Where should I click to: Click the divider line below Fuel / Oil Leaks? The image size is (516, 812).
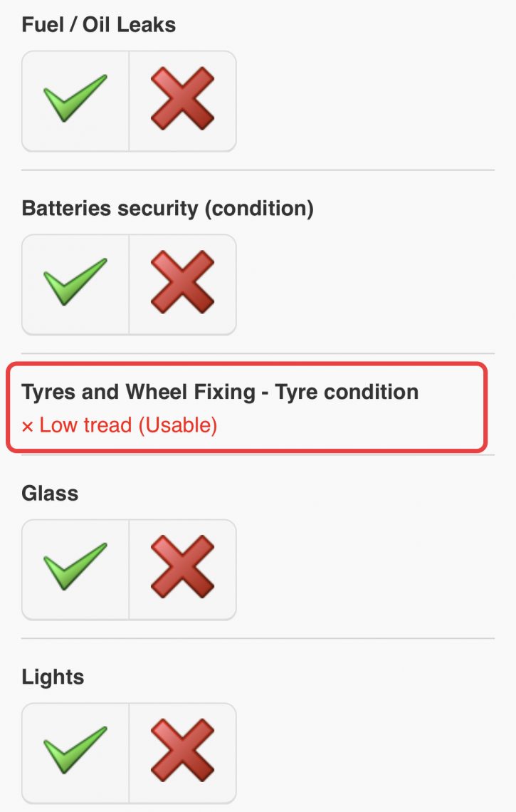[x=258, y=170]
